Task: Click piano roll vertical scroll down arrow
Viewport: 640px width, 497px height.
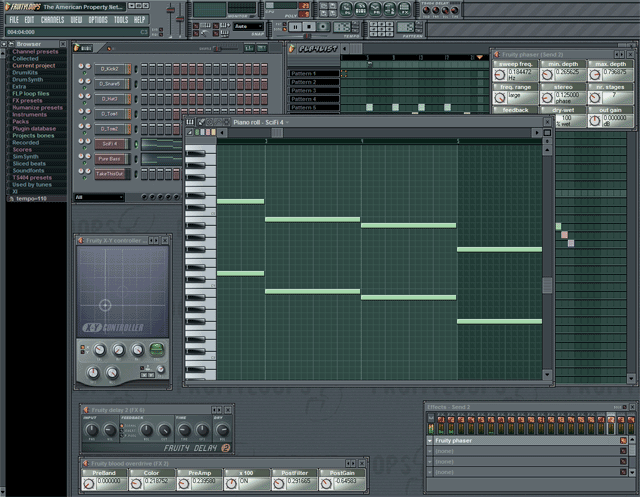Action: pos(547,374)
